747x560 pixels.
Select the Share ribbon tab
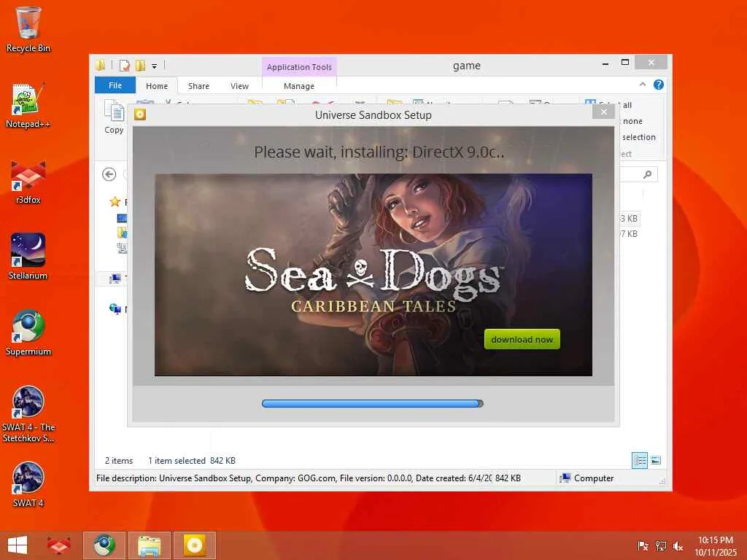coord(198,86)
